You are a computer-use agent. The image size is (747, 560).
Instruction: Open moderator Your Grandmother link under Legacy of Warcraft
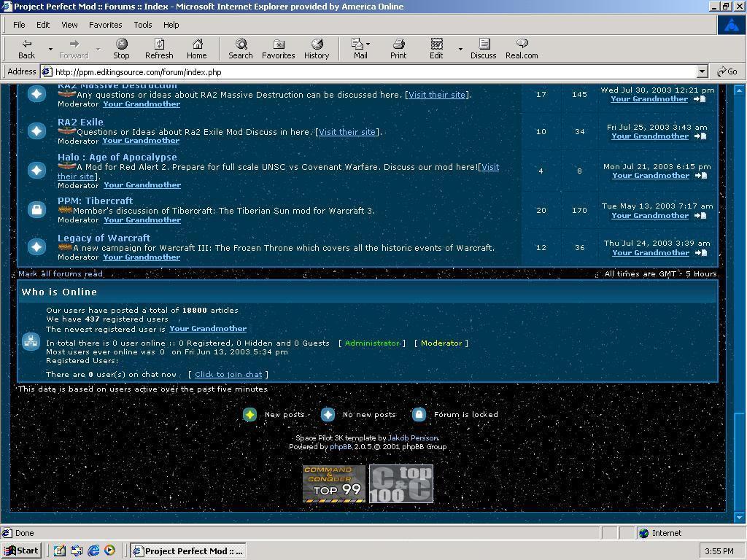[x=142, y=257]
